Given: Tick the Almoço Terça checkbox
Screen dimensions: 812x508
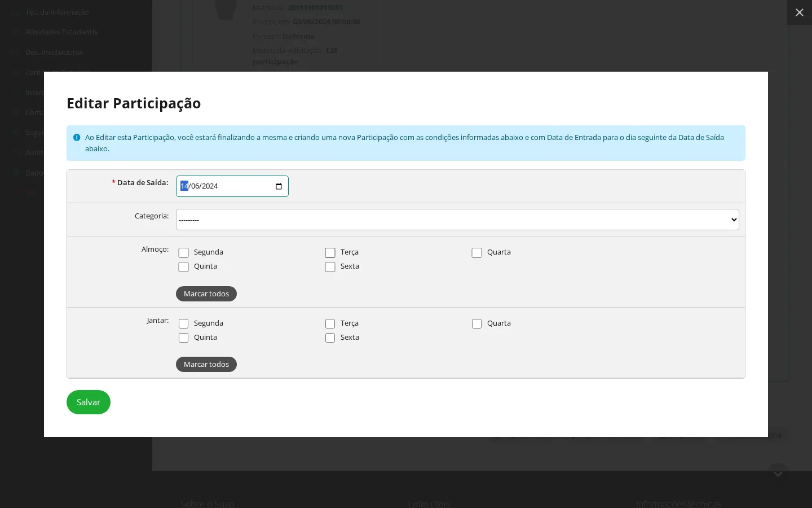Looking at the screenshot, I should tap(330, 253).
